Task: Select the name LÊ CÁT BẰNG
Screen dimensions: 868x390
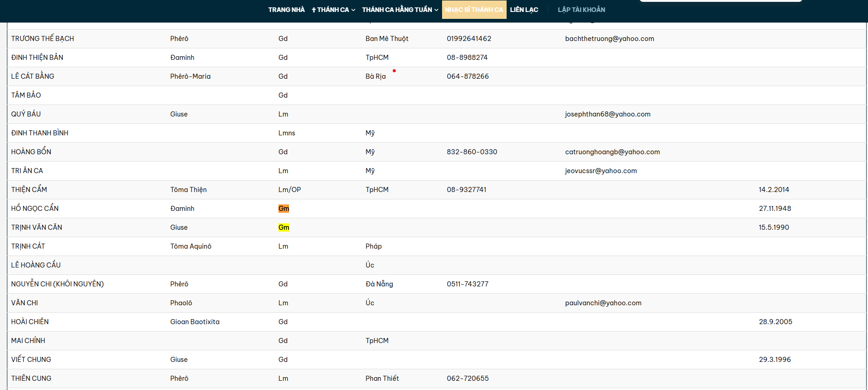Action: pos(32,76)
